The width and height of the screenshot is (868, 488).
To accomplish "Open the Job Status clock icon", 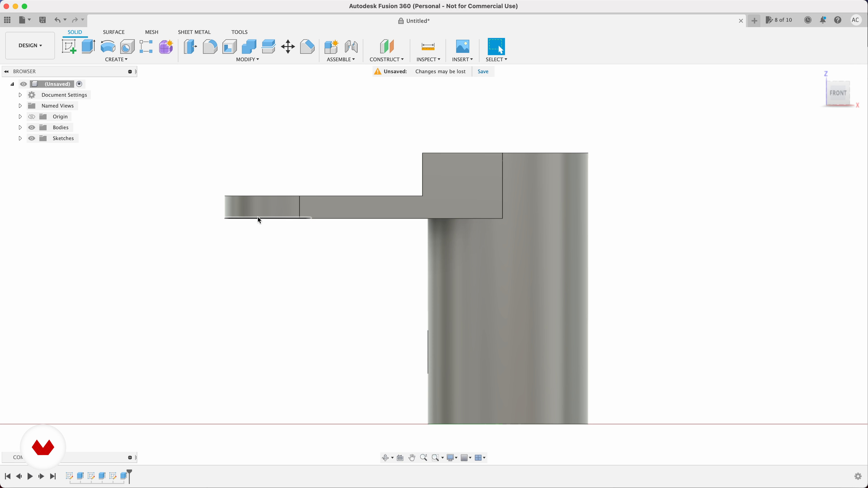I will coord(808,20).
